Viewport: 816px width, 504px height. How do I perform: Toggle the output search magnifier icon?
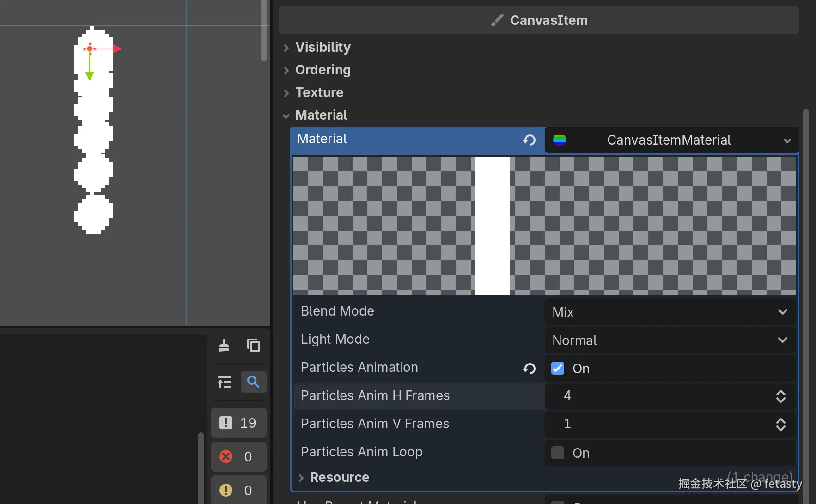(253, 382)
